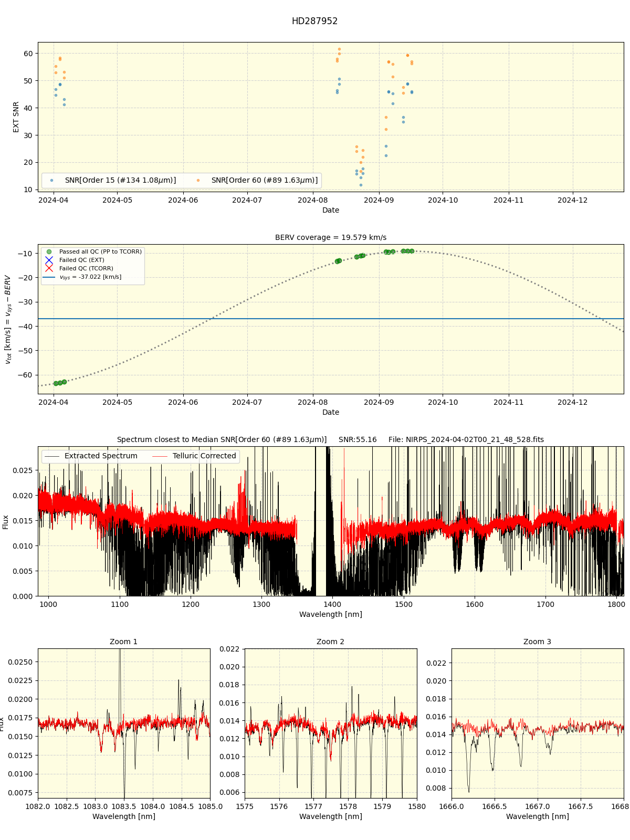Click the 60 tick on the EXT SNR axis

pos(28,54)
